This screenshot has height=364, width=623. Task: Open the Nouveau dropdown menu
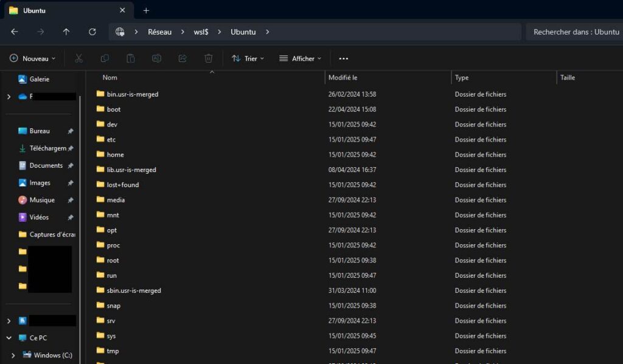coord(32,58)
